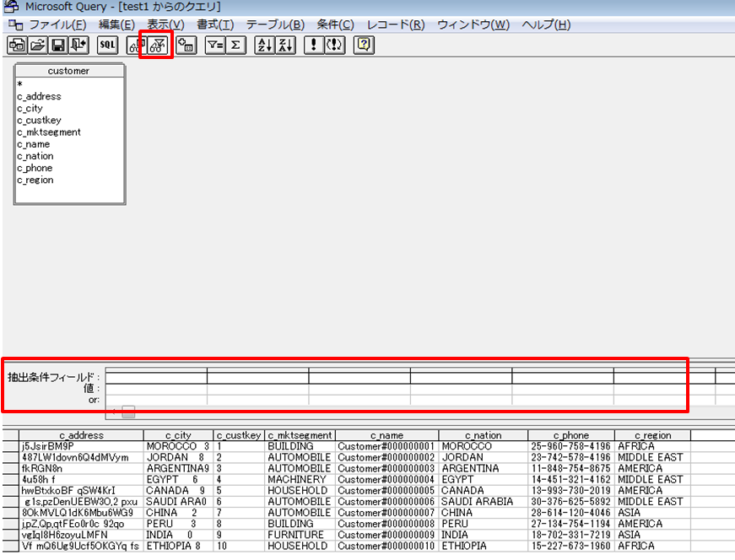Click the Sigma totals icon
The image size is (735, 560).
(x=235, y=45)
